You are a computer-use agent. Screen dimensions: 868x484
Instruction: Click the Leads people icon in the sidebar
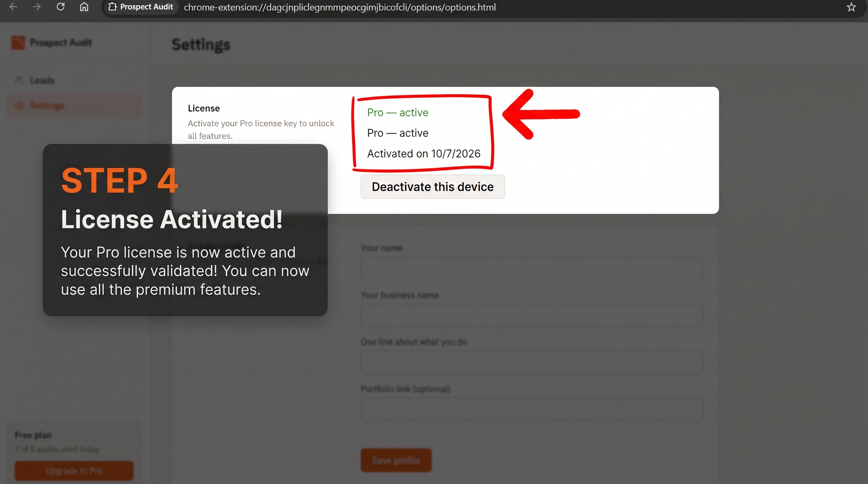19,80
